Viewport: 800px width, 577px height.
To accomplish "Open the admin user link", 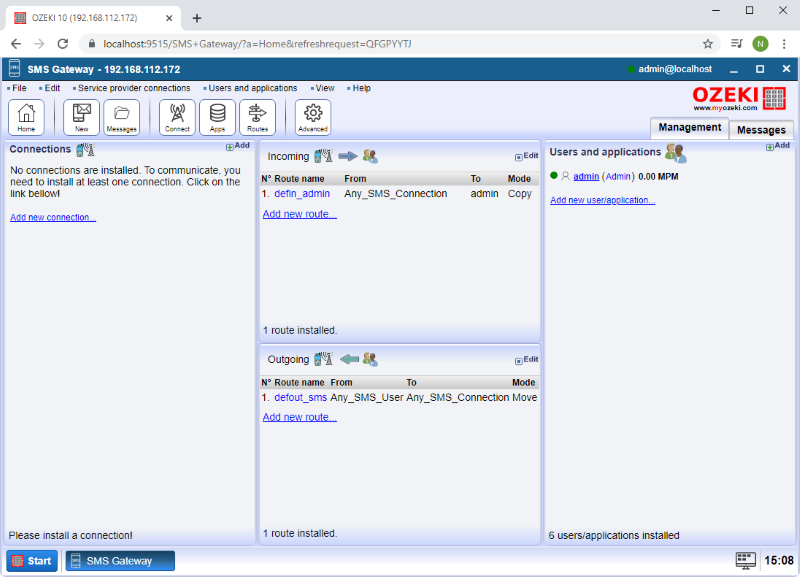I will [x=586, y=177].
